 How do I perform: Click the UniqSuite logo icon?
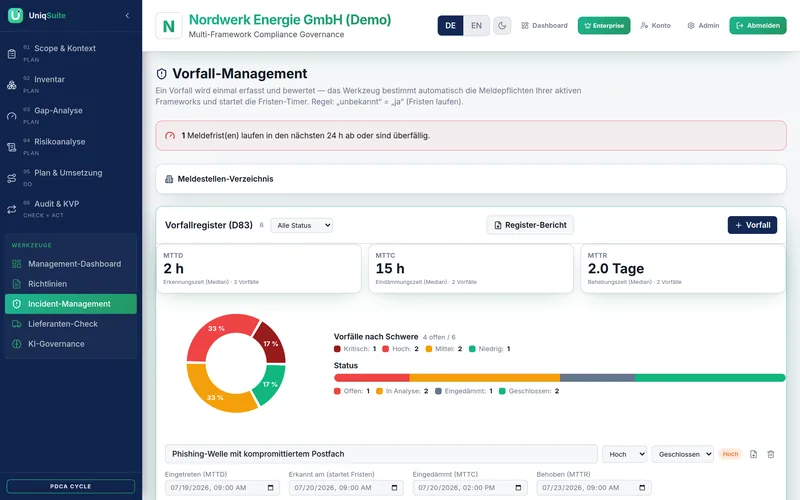click(x=15, y=15)
